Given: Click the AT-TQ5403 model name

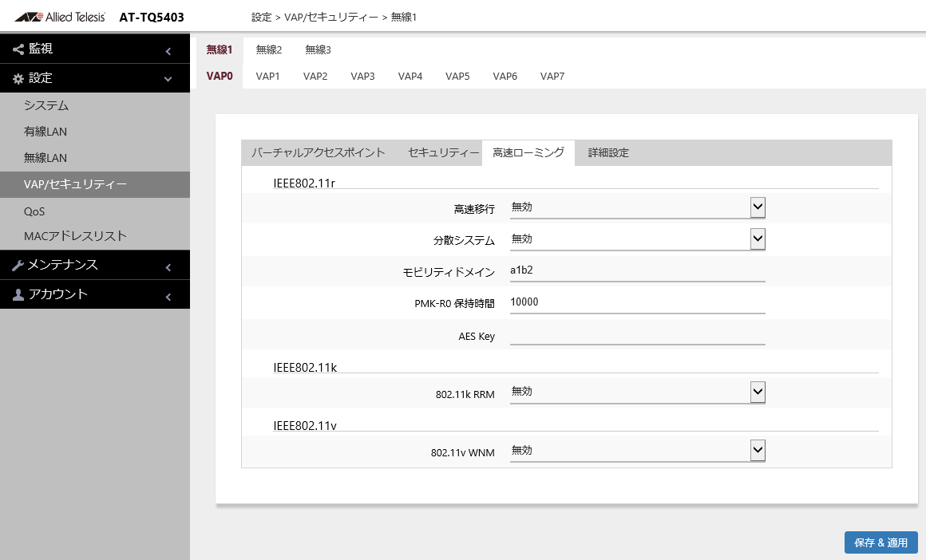Looking at the screenshot, I should click(152, 17).
